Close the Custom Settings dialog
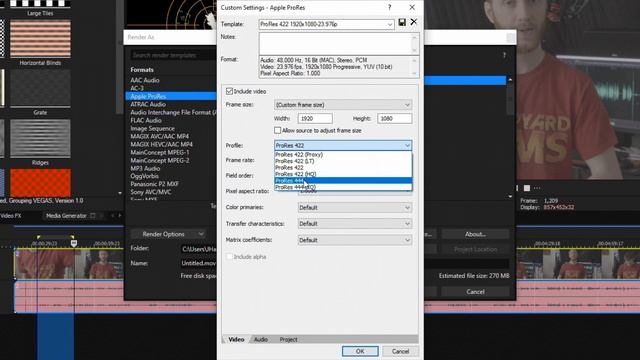This screenshot has width=640, height=360. [412, 7]
